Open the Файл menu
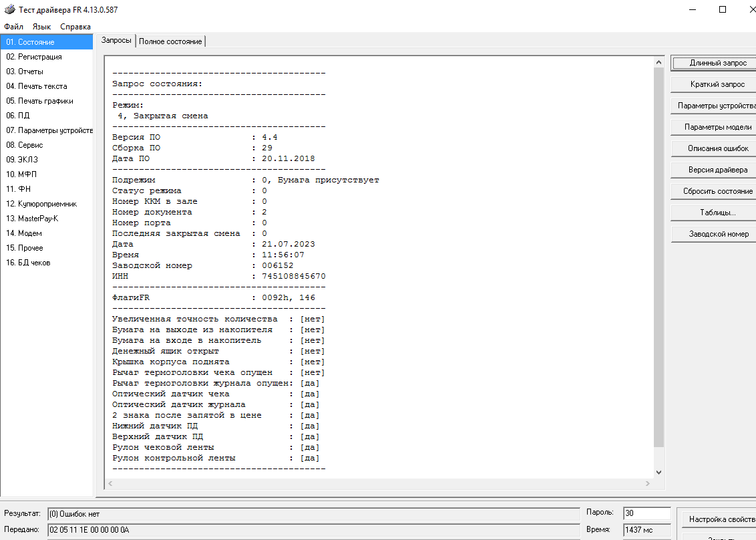756x540 pixels. tap(13, 27)
